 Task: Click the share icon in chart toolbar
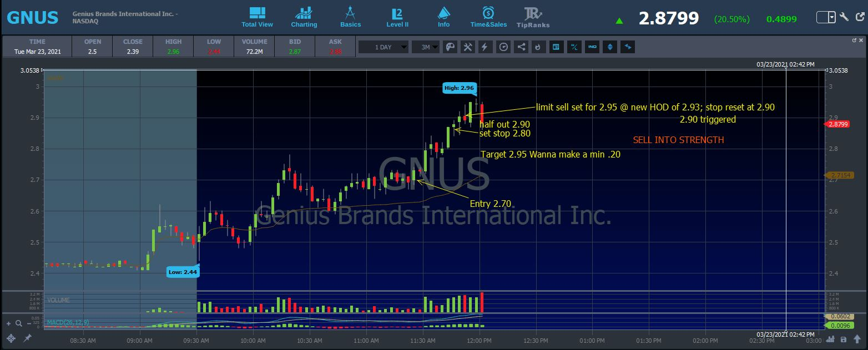[521, 47]
